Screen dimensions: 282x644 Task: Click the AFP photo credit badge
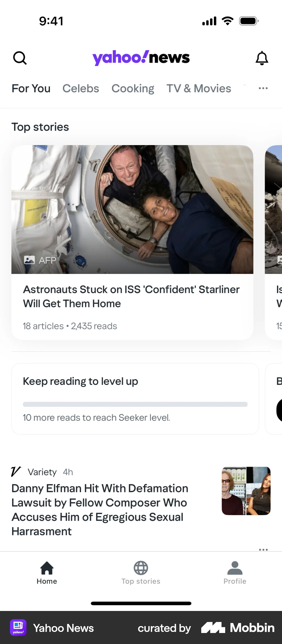(x=41, y=260)
